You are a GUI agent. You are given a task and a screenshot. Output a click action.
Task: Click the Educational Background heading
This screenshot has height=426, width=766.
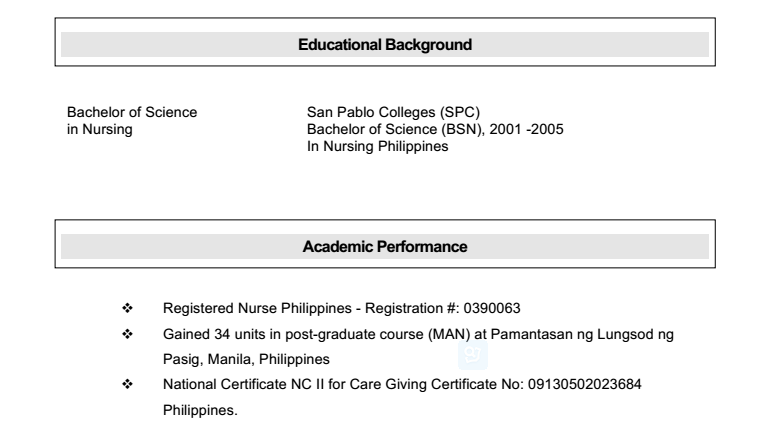tap(385, 44)
